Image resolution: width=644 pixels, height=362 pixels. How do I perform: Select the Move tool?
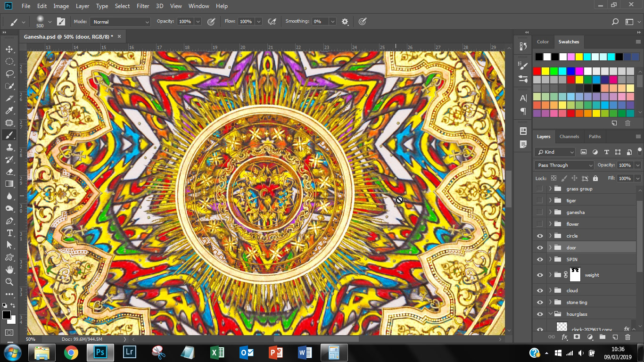coord(9,49)
